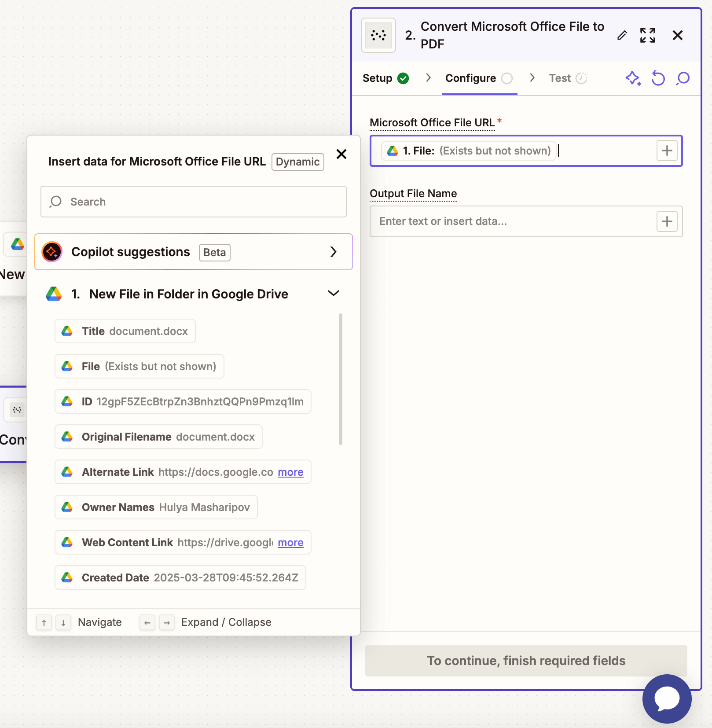Select the Title document.docx data pill

pyautogui.click(x=125, y=331)
